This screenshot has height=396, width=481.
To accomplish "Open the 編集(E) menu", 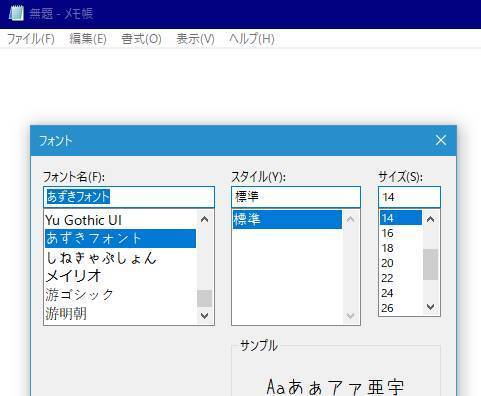I will (x=88, y=39).
